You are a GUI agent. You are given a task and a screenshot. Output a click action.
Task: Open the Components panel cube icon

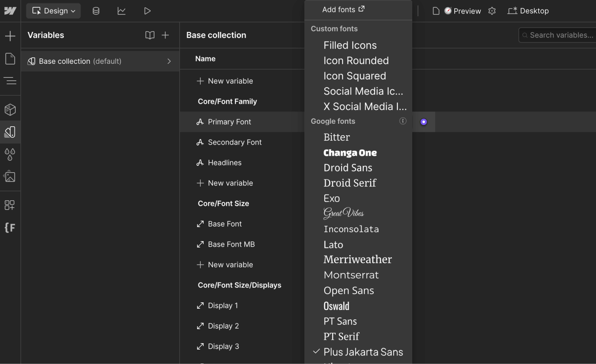(x=10, y=109)
